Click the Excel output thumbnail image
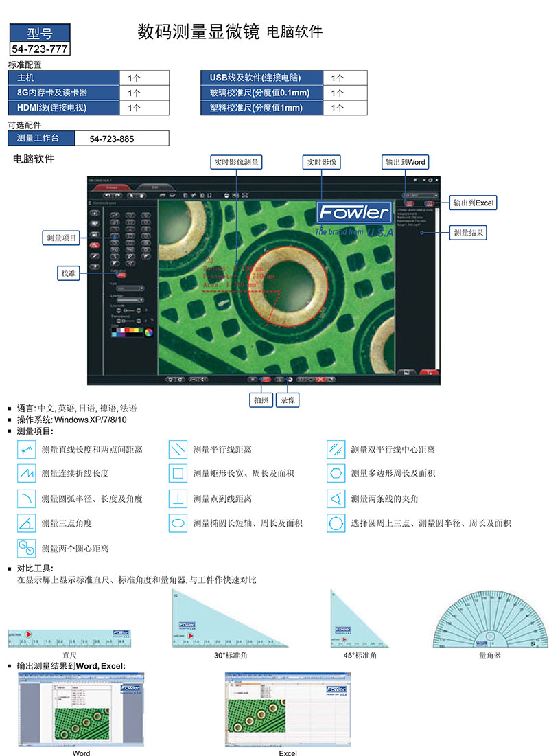The height and width of the screenshot is (756, 549). (x=288, y=711)
